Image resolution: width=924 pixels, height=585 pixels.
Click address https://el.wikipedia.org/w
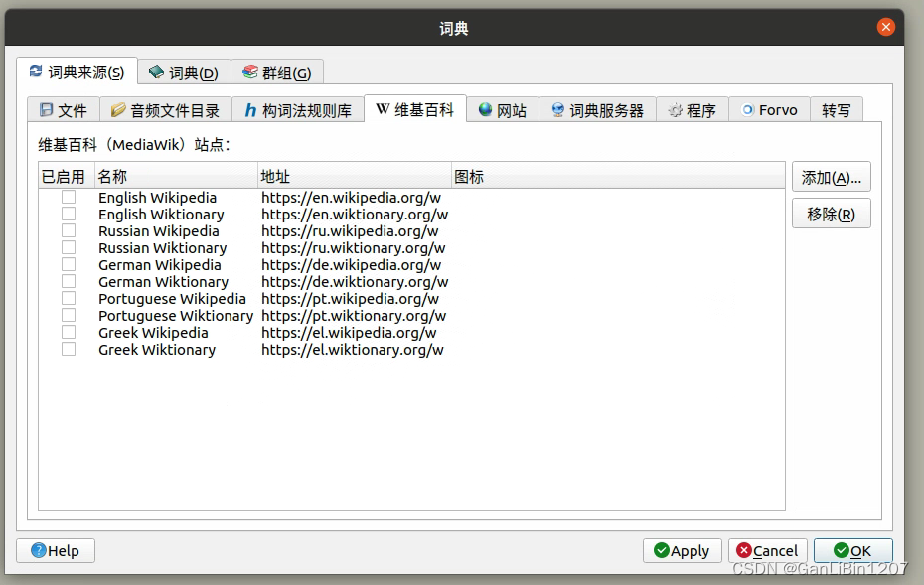click(x=349, y=333)
